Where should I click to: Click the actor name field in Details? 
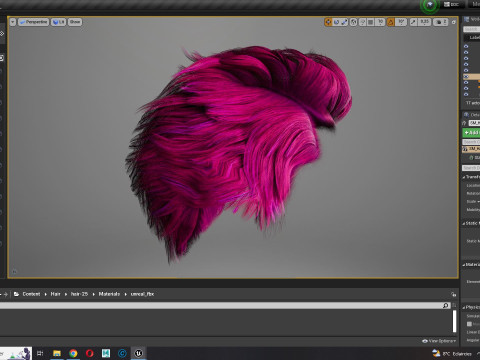tap(474, 123)
